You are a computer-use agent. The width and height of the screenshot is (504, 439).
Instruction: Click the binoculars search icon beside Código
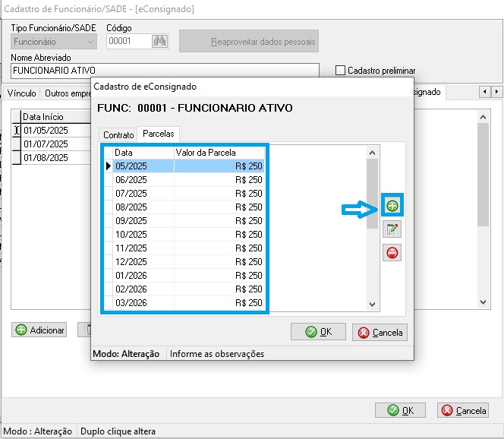pos(160,41)
